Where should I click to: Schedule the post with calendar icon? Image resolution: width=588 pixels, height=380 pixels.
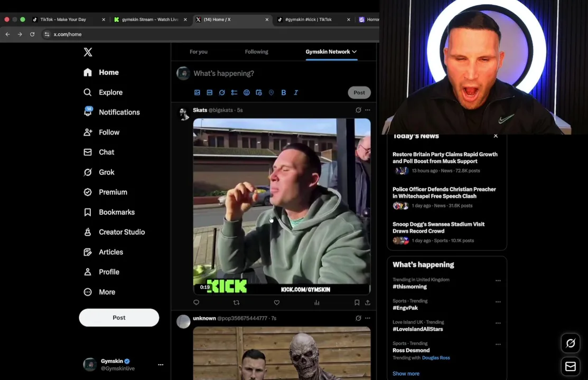coord(259,92)
